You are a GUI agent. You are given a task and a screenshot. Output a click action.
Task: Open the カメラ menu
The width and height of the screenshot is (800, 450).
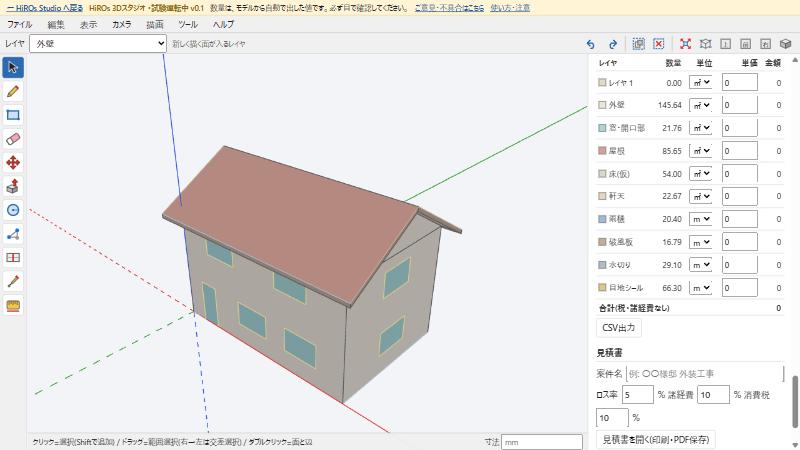[x=121, y=24]
